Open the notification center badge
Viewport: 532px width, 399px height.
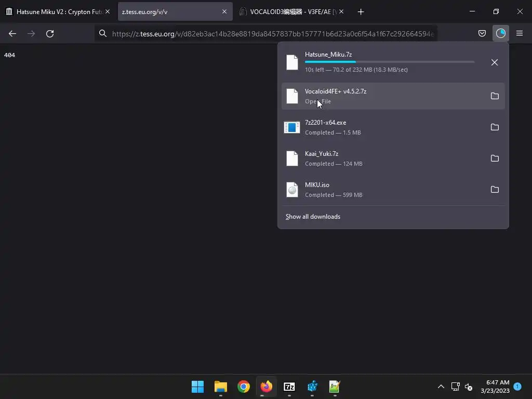517,386
